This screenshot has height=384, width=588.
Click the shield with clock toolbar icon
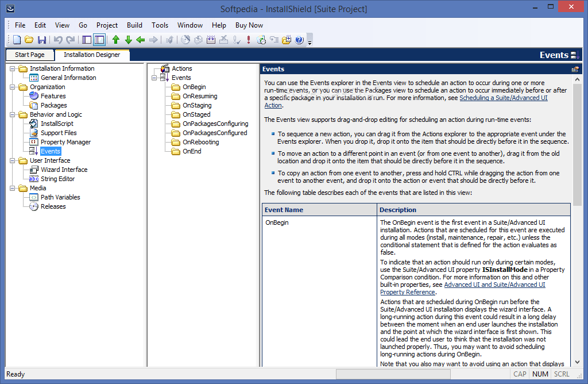click(261, 40)
